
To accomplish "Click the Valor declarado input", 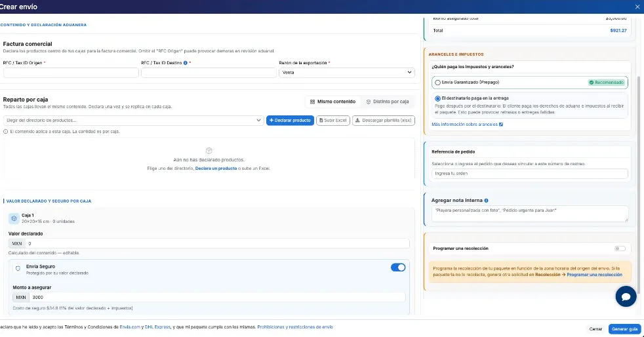I will (217, 243).
